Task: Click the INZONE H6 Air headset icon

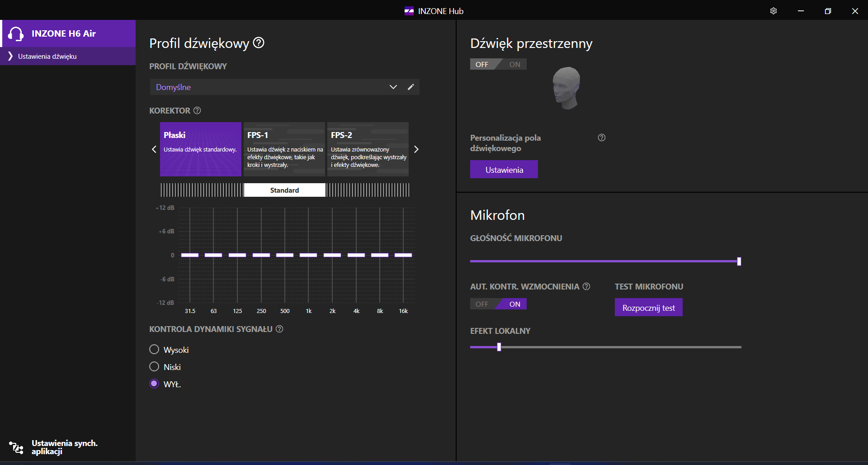Action: pyautogui.click(x=16, y=33)
